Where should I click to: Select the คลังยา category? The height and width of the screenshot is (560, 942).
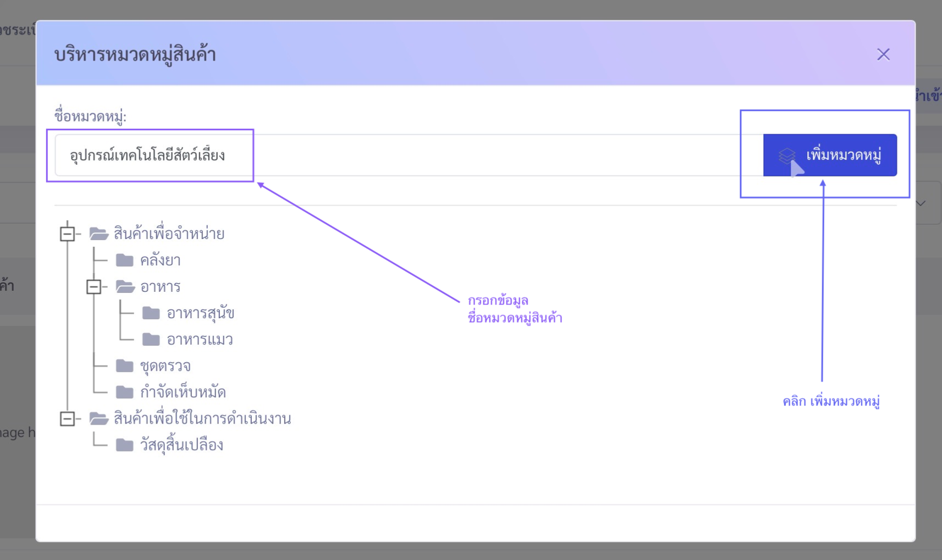click(x=160, y=260)
